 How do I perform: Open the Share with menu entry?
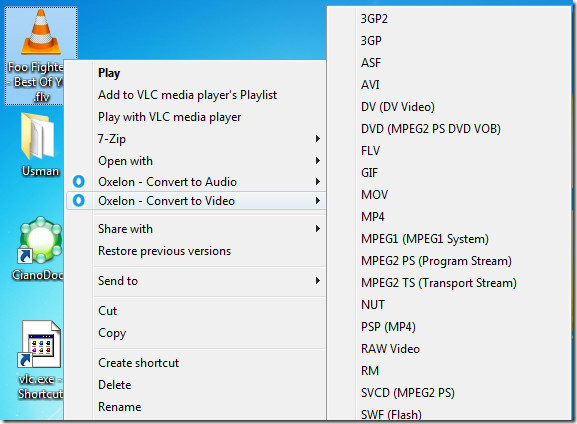tap(125, 229)
